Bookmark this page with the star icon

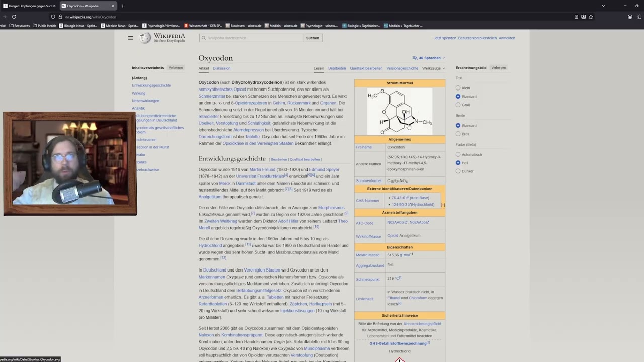pyautogui.click(x=591, y=17)
